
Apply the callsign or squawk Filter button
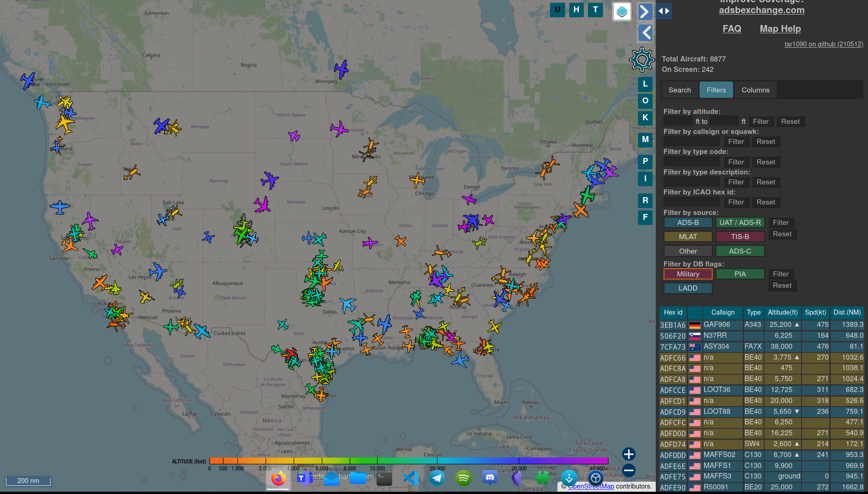736,142
